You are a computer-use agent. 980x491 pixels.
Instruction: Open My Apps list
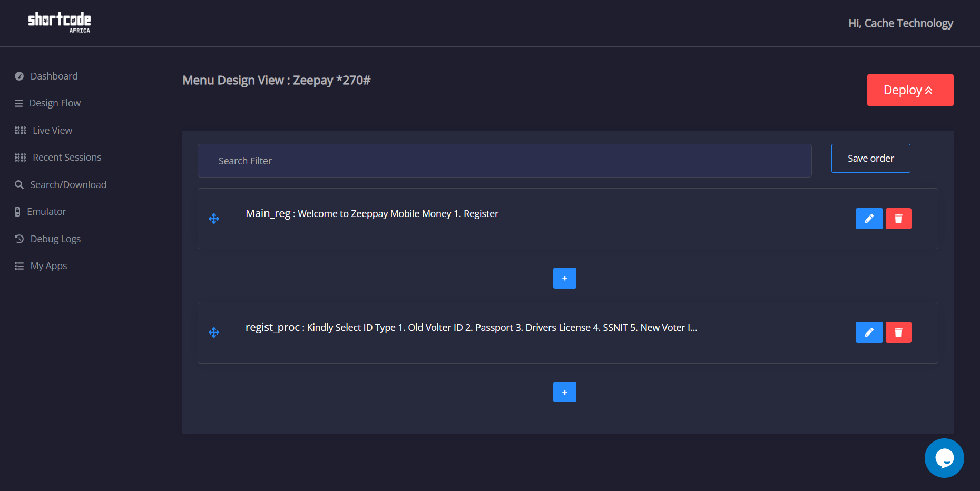click(49, 266)
